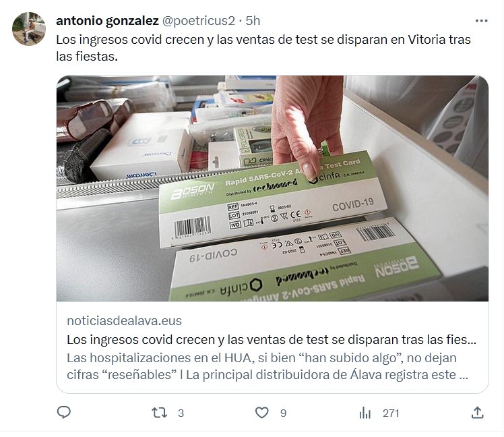Click the view count showing 271
The image size is (504, 437).
[x=391, y=413]
